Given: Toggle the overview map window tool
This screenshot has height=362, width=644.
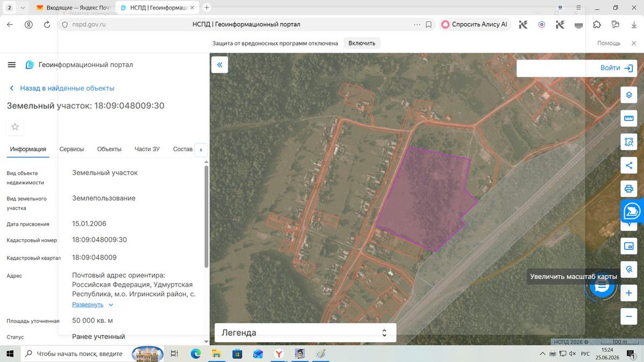Looking at the screenshot, I should [628, 246].
